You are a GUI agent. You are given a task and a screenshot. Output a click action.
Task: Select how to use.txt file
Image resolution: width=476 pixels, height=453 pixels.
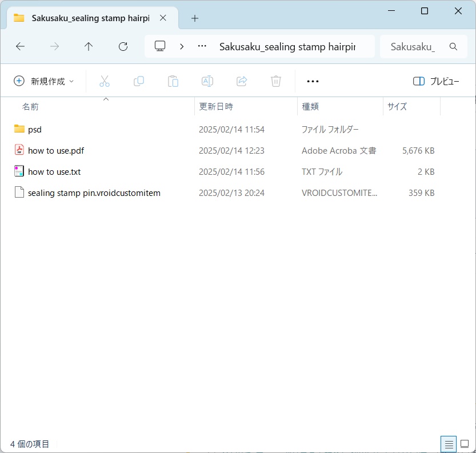click(224, 172)
